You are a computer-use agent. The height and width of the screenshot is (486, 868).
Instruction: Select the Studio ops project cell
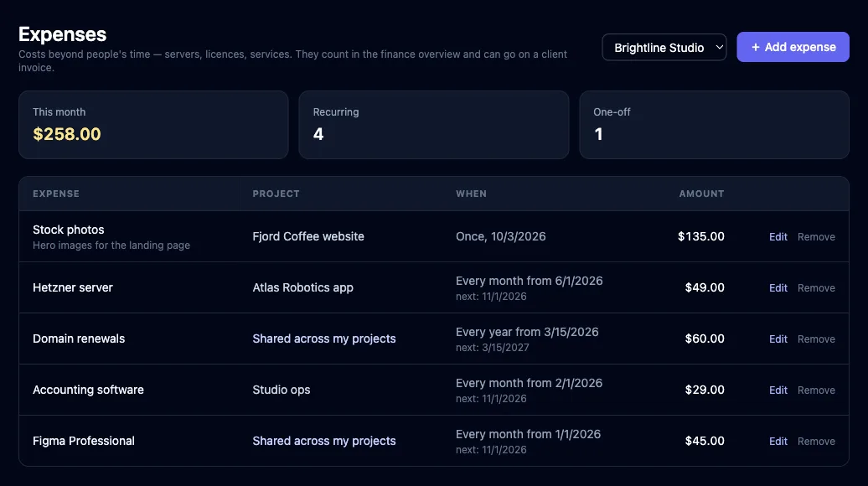(282, 390)
